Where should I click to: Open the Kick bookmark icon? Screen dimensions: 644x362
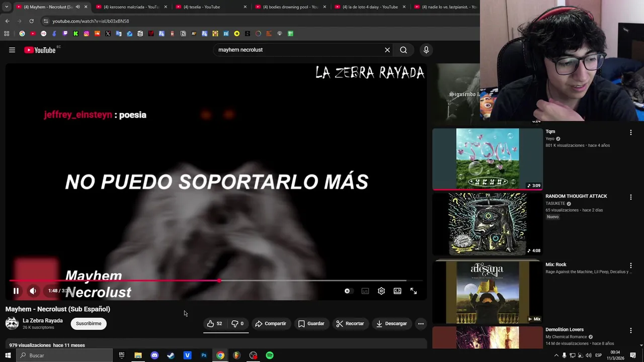tap(75, 34)
